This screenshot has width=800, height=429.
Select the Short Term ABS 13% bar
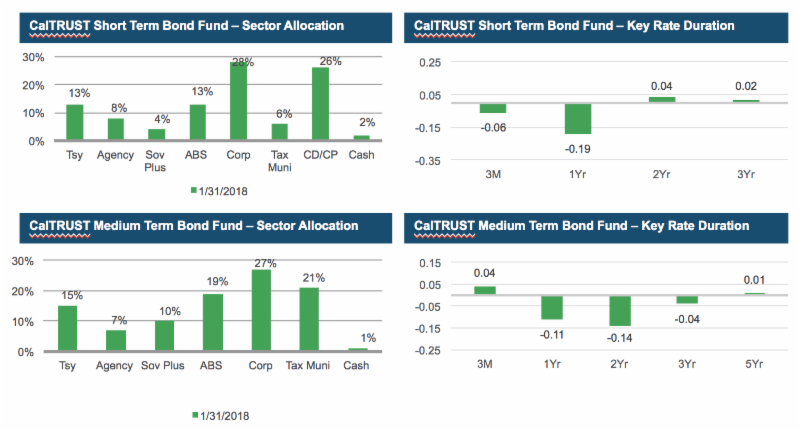198,122
